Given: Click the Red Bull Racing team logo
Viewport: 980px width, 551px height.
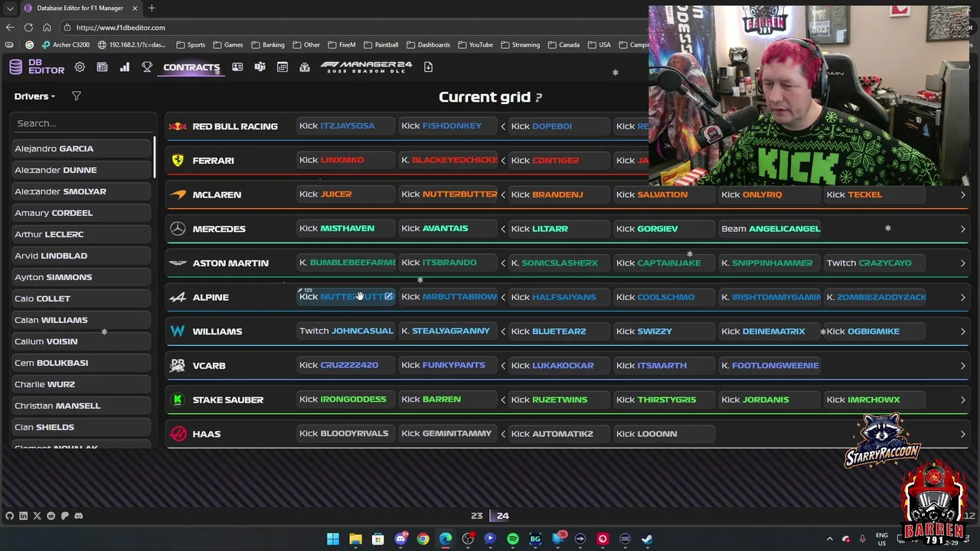Looking at the screenshot, I should pos(178,126).
